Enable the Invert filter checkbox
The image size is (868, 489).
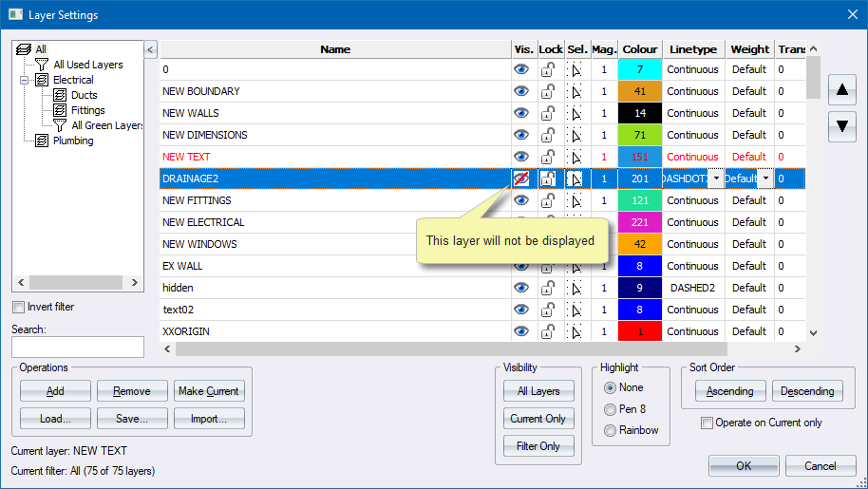coord(19,307)
